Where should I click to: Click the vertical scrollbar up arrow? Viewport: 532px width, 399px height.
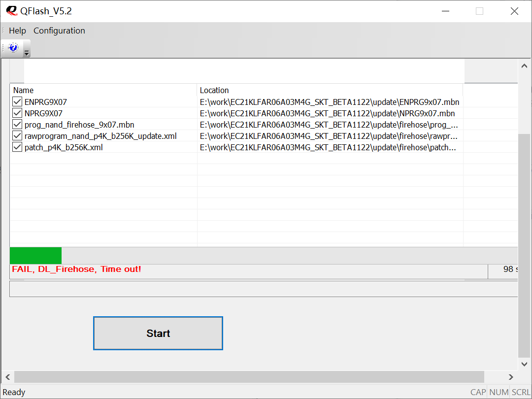pos(524,66)
